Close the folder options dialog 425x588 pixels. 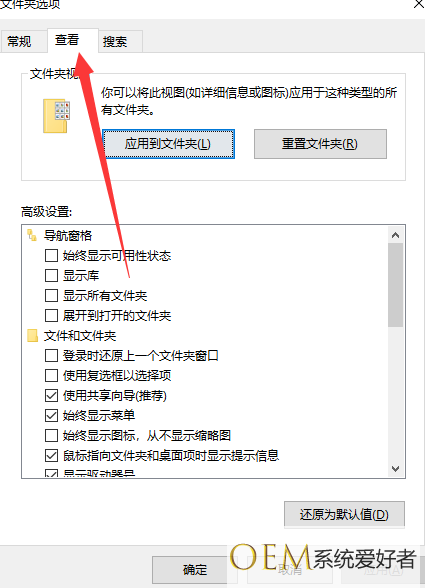click(419, 4)
